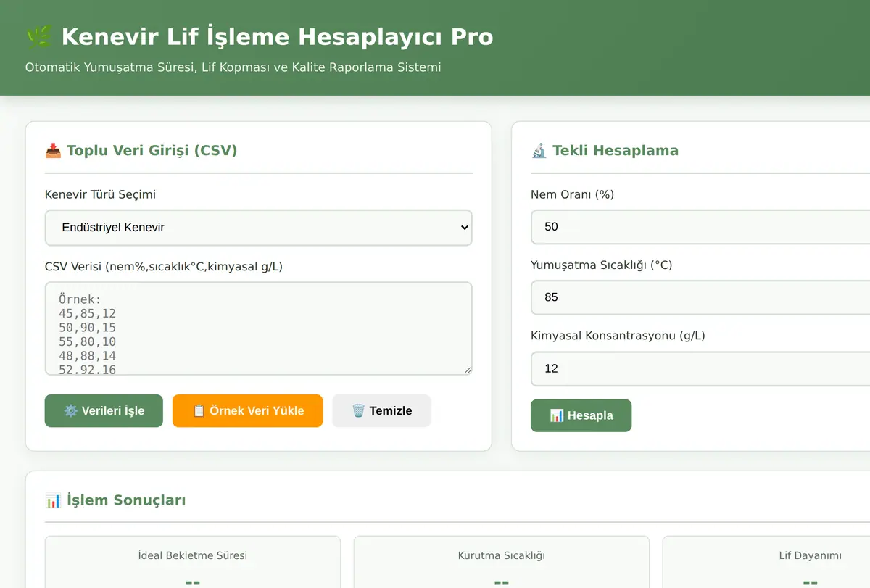Click inside the CSV Verisi textarea
Screen dimensions: 870x588
pyautogui.click(x=258, y=328)
